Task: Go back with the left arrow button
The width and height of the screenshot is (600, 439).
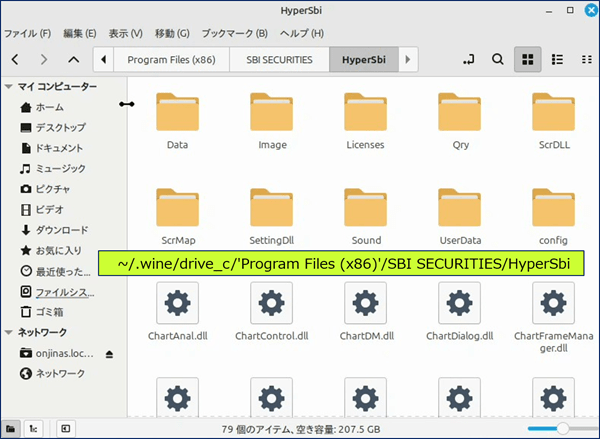Action: coord(15,59)
